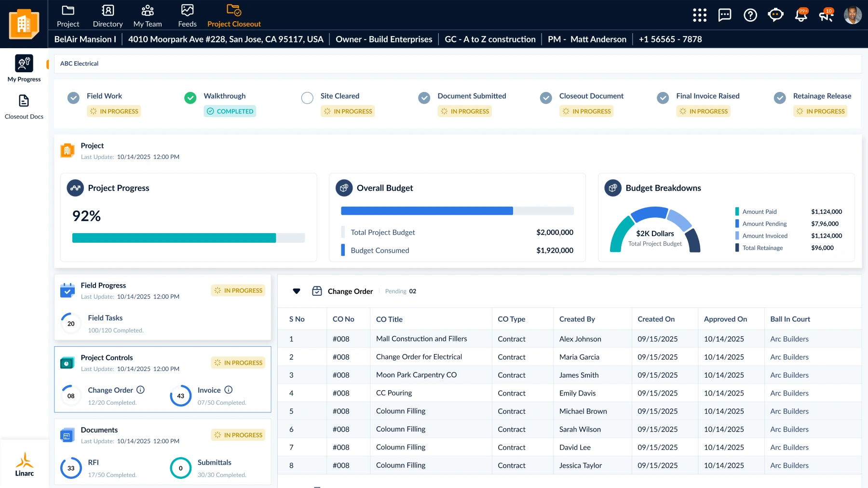This screenshot has width=868, height=488.
Task: Toggle the Walkthrough completed check
Action: tap(190, 98)
